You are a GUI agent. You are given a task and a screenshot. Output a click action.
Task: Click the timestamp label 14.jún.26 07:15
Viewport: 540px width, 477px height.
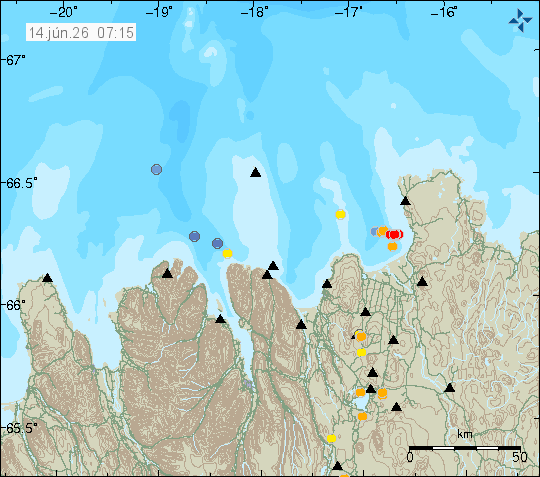pos(81,32)
